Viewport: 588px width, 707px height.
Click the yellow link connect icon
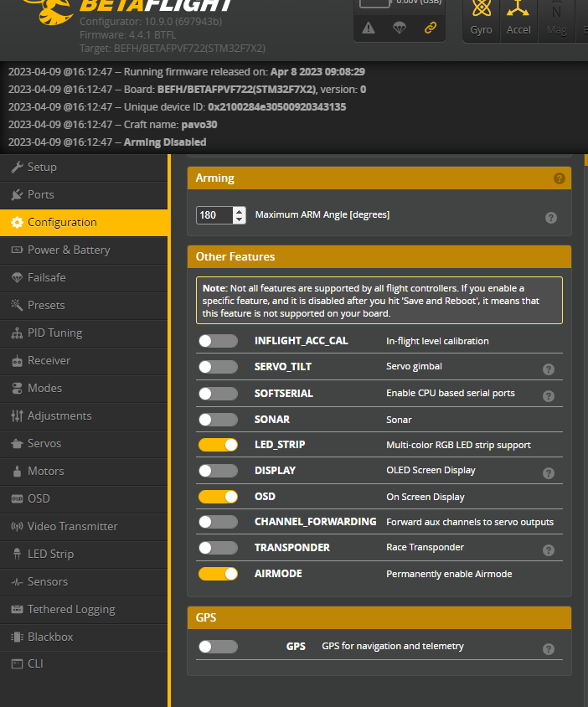click(430, 28)
